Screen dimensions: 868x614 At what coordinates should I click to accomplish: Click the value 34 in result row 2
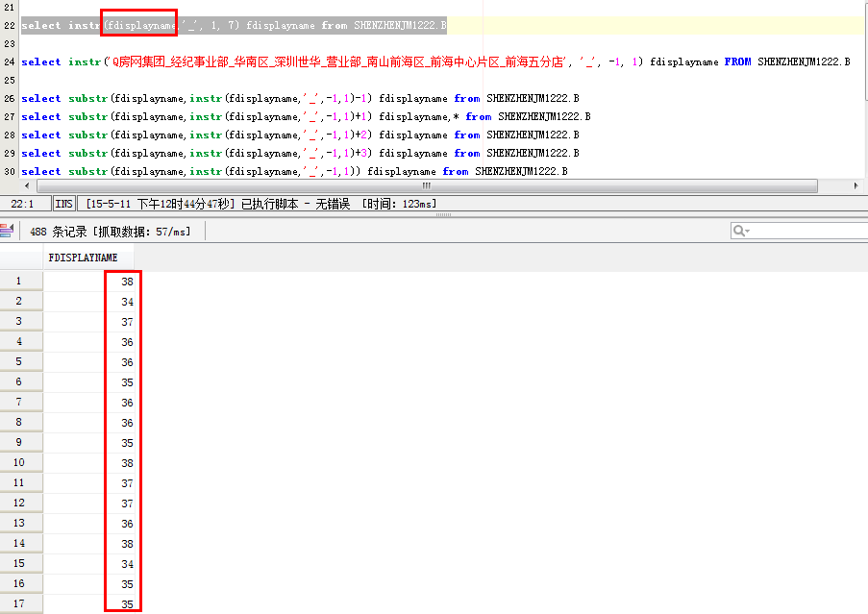tap(127, 302)
